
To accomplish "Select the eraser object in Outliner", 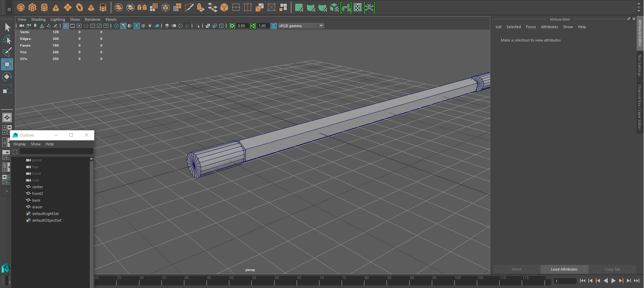I will click(x=37, y=207).
